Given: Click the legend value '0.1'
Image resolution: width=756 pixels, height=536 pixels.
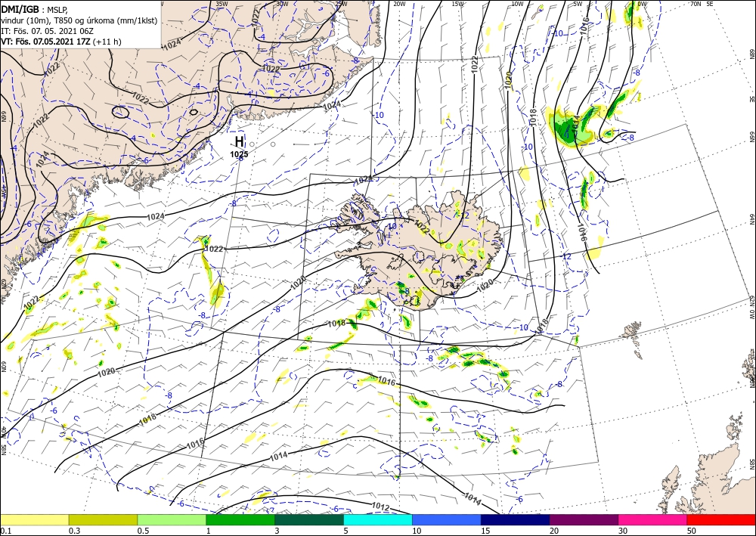Looking at the screenshot, I should (x=5, y=531).
